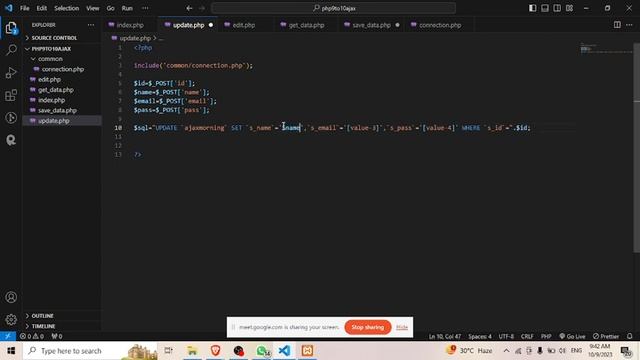Expand the Outline section
The width and height of the screenshot is (640, 360).
click(x=61, y=316)
